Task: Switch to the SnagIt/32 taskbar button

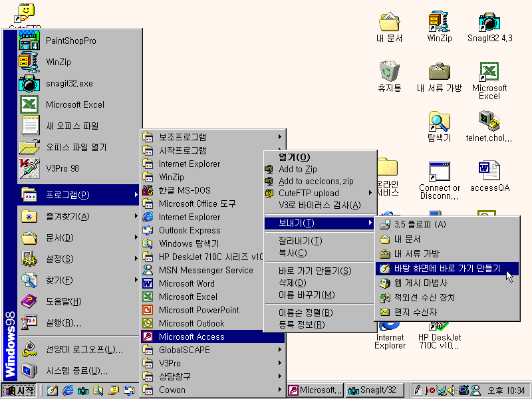Action: tap(375, 390)
